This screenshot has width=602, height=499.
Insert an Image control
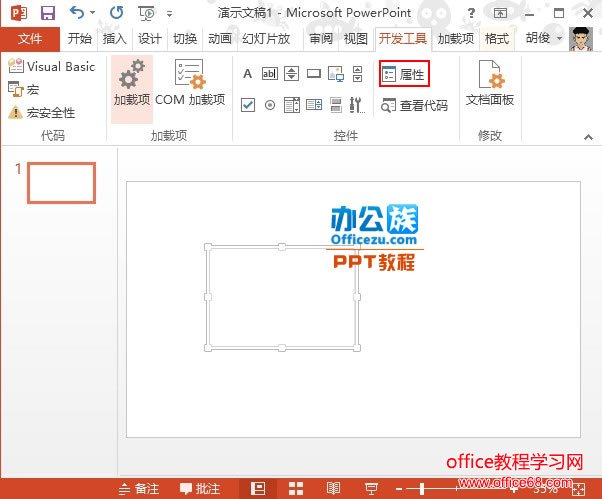(336, 73)
